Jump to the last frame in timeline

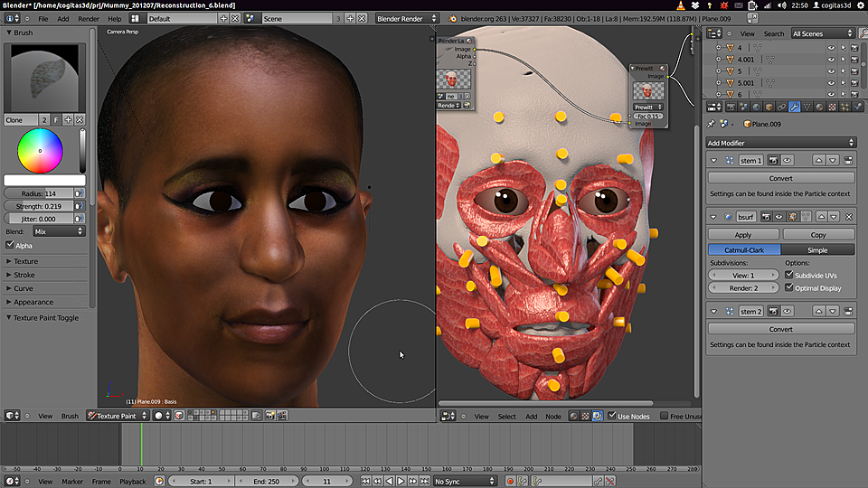point(424,482)
